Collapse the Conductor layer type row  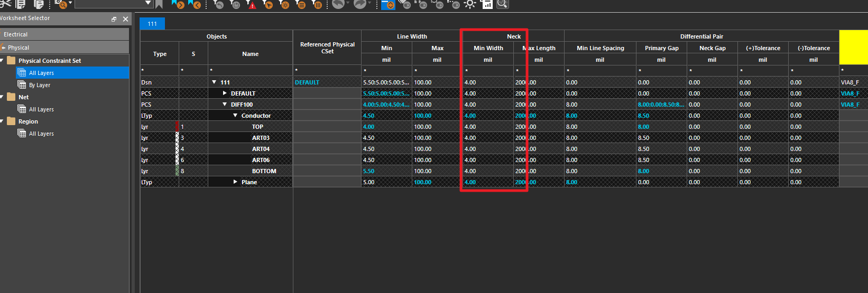click(235, 116)
